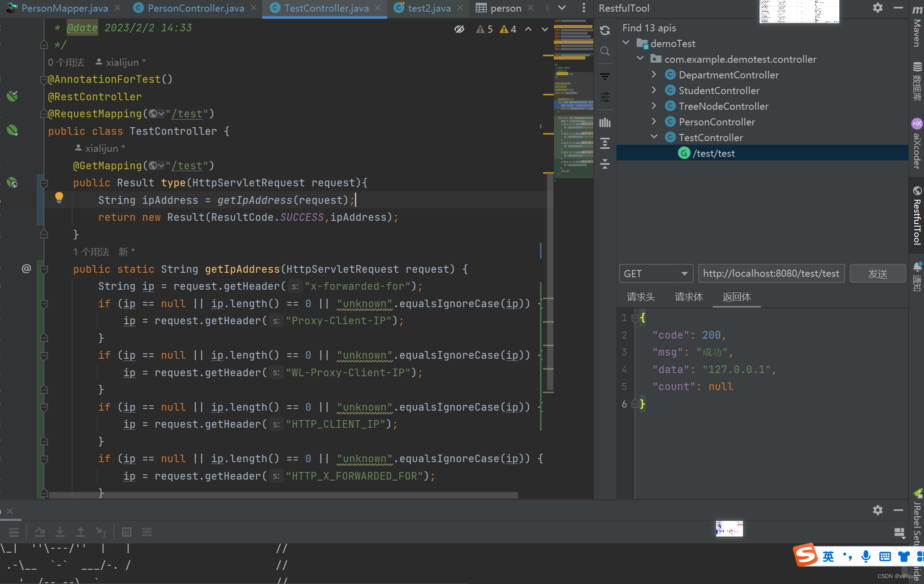
Task: Click the gutter web icon beside type method
Action: coord(13,182)
